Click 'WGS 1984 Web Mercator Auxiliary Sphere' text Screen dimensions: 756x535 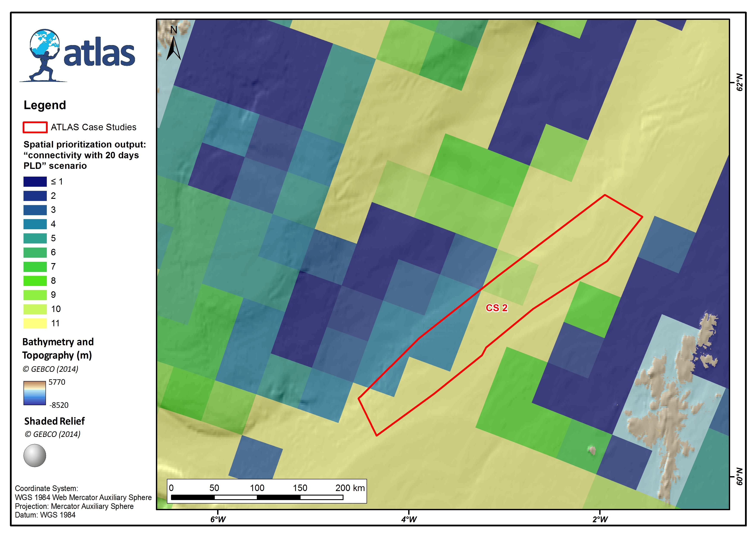coord(83,497)
